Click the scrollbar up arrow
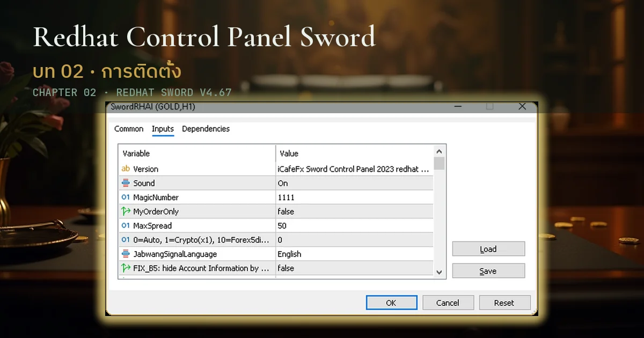Image resolution: width=644 pixels, height=338 pixels. click(x=440, y=151)
